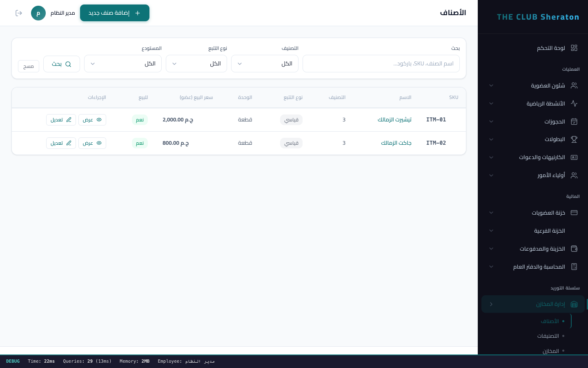Click the treasury and payments wallet icon
This screenshot has width=588, height=368.
tap(574, 249)
